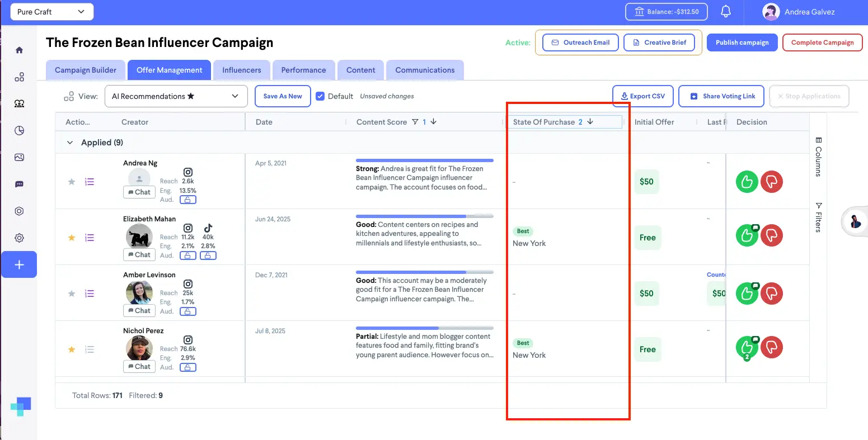Open the dashboard grid icon in sidebar
The height and width of the screenshot is (440, 868).
(19, 77)
